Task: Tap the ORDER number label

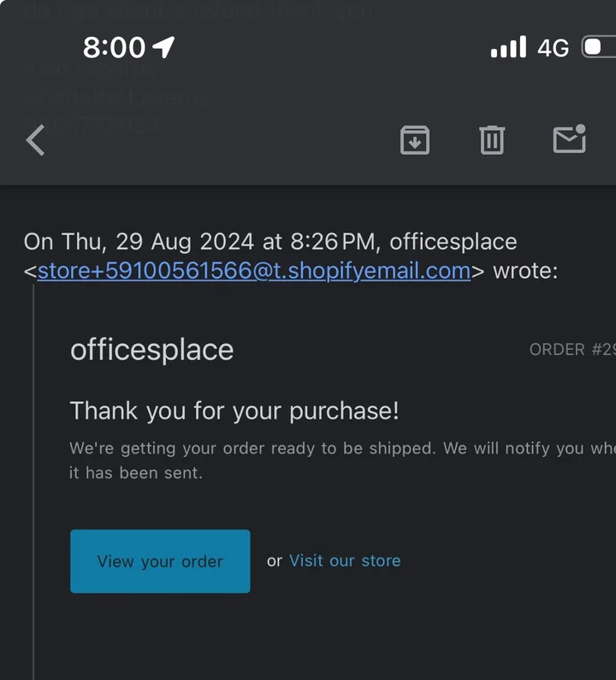Action: 572,350
